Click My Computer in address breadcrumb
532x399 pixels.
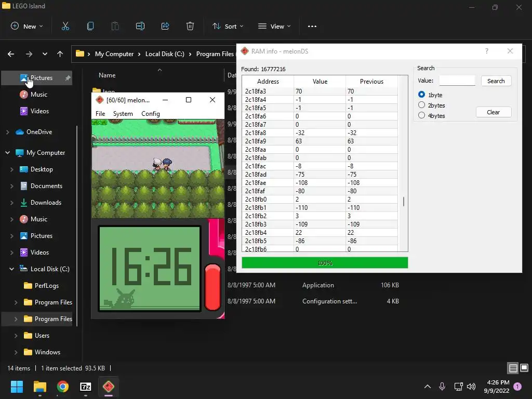[114, 54]
